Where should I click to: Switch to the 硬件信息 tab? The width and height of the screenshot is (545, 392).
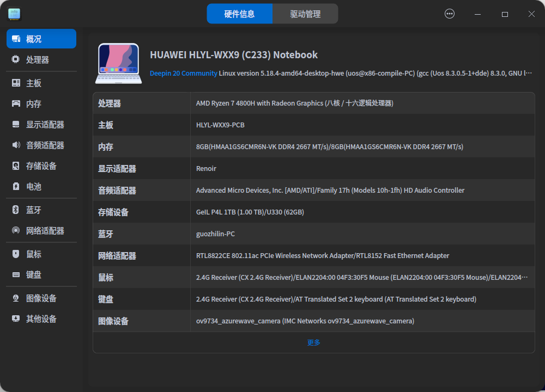[239, 14]
